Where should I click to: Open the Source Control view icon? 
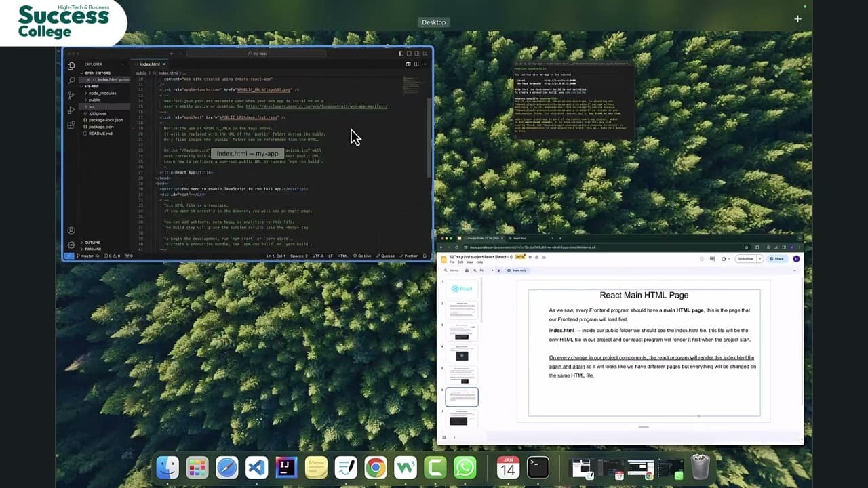point(71,95)
